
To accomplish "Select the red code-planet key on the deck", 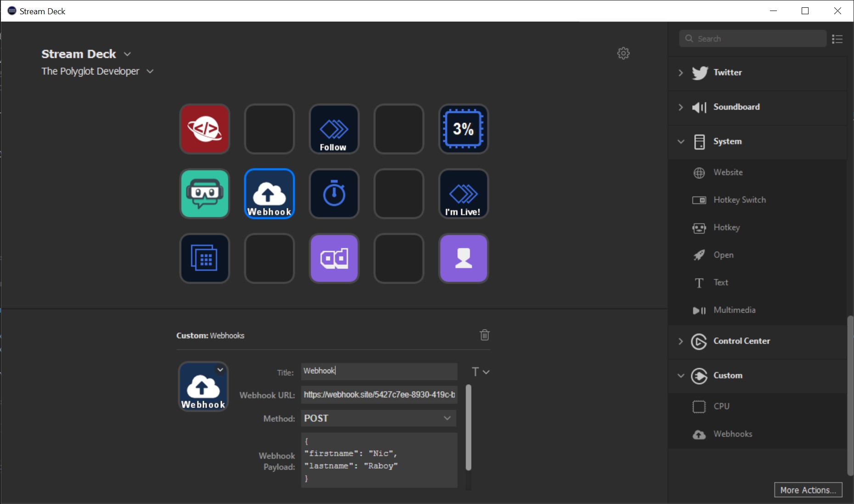I will [205, 129].
